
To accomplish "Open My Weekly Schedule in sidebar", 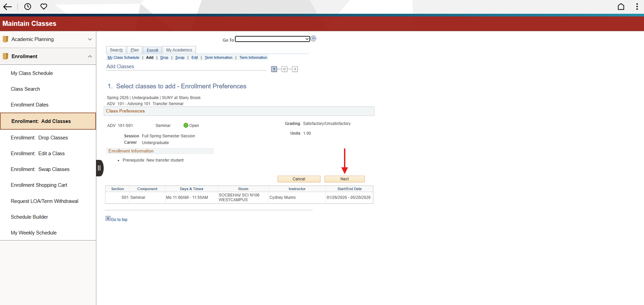I will [x=48, y=233].
